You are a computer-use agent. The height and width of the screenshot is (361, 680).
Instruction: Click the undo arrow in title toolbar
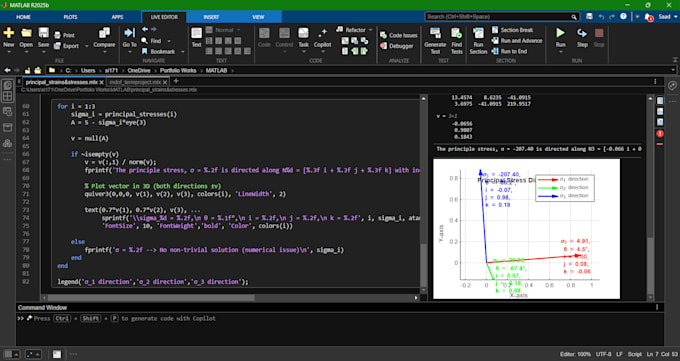point(601,16)
